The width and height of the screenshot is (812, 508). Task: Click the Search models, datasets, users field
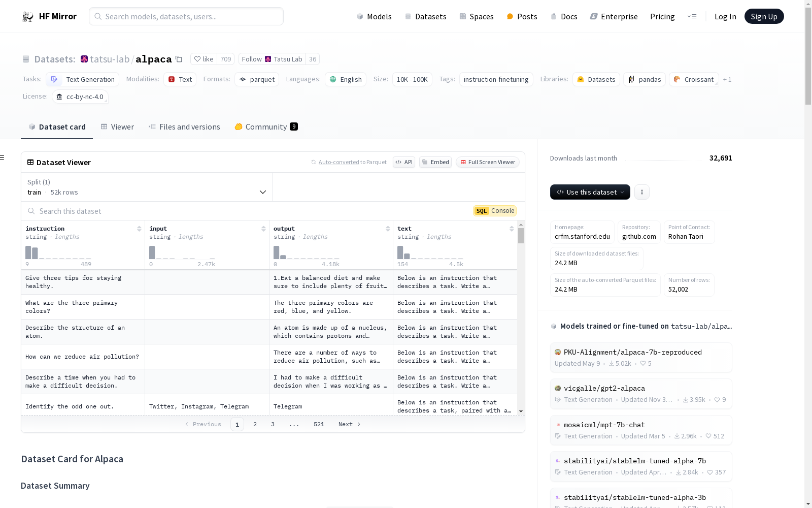point(186,16)
